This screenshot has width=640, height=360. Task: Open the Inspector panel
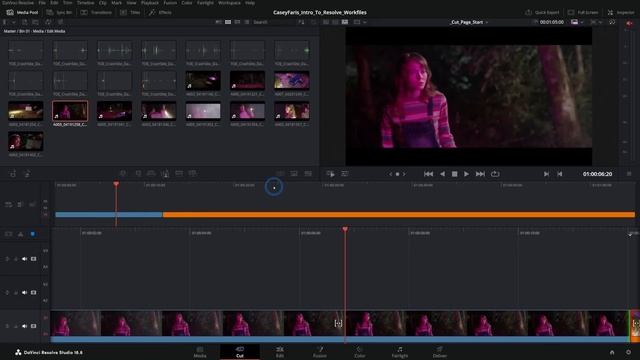pos(621,13)
